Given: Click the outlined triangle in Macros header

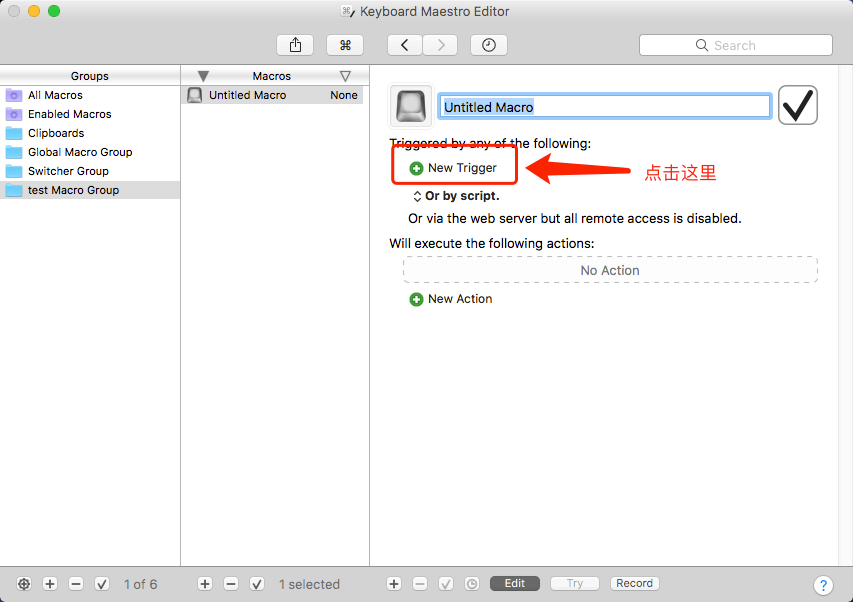Looking at the screenshot, I should click(x=345, y=76).
